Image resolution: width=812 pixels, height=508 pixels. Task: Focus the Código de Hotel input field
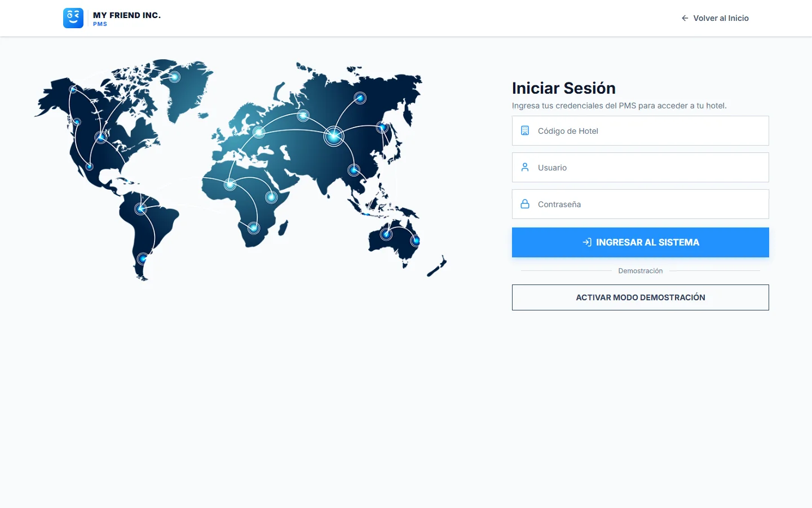[x=641, y=130]
